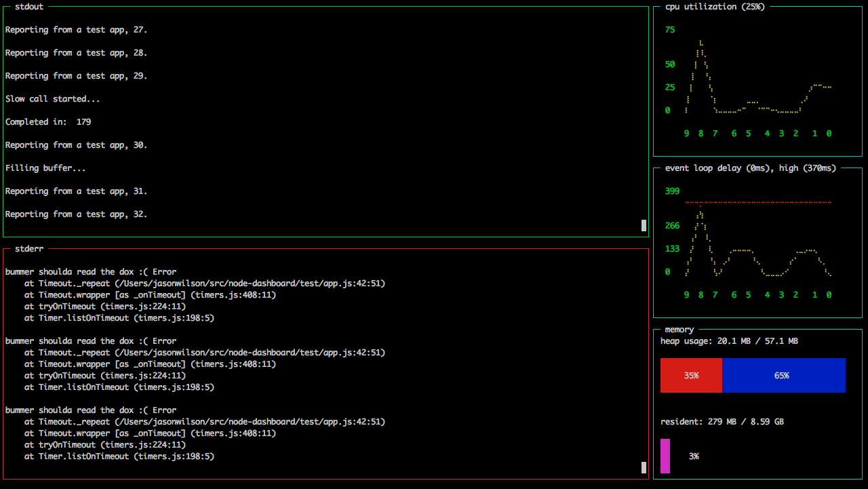
Task: Click the 'heap usage: 20.1 MB / 57.1 MB' text
Action: coord(729,341)
